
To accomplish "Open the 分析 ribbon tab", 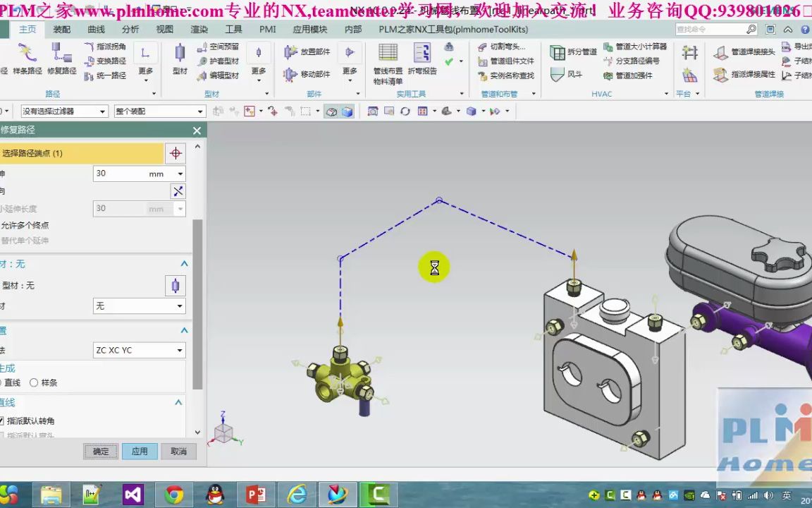I will click(x=130, y=29).
